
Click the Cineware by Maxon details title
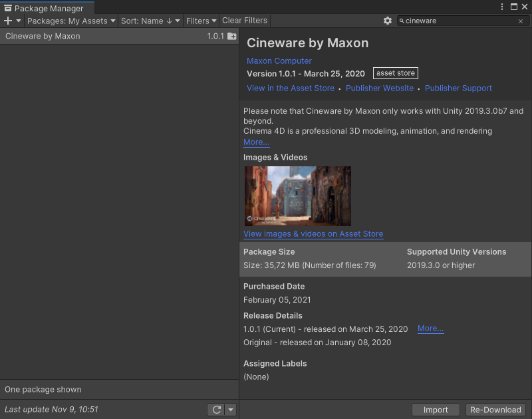(308, 43)
